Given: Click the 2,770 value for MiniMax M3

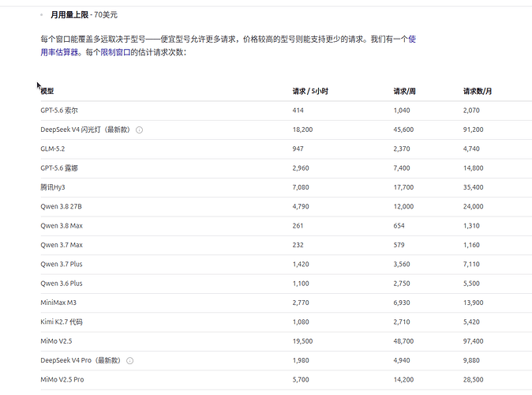Looking at the screenshot, I should (301, 303).
